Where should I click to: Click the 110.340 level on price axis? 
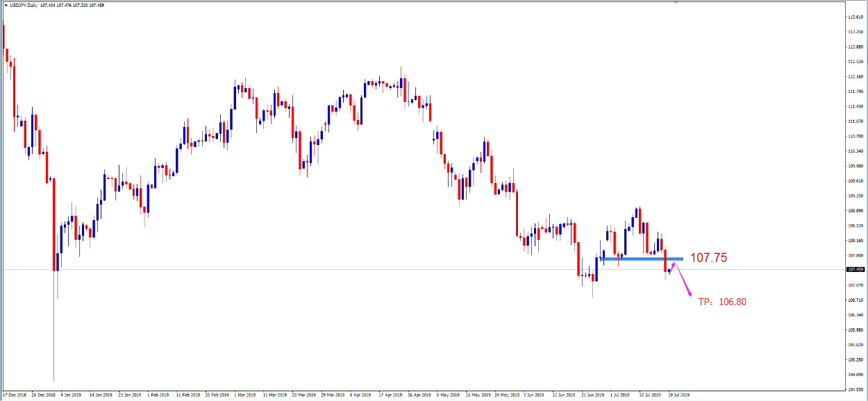pyautogui.click(x=855, y=151)
